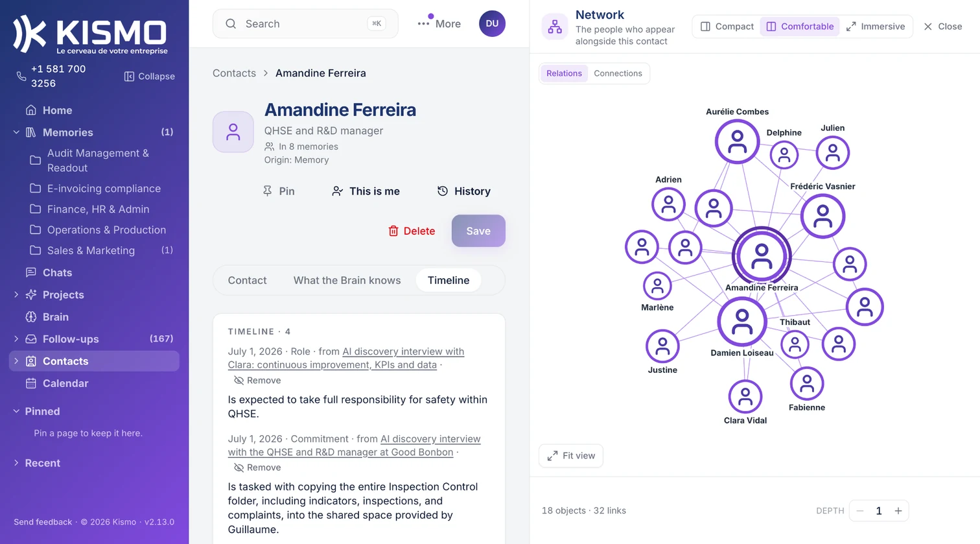Switch to What the Brain knows tab

pos(347,280)
